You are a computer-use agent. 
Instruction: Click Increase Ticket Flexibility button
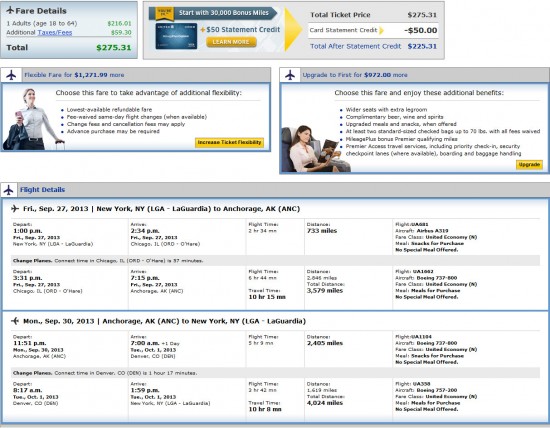tap(229, 142)
